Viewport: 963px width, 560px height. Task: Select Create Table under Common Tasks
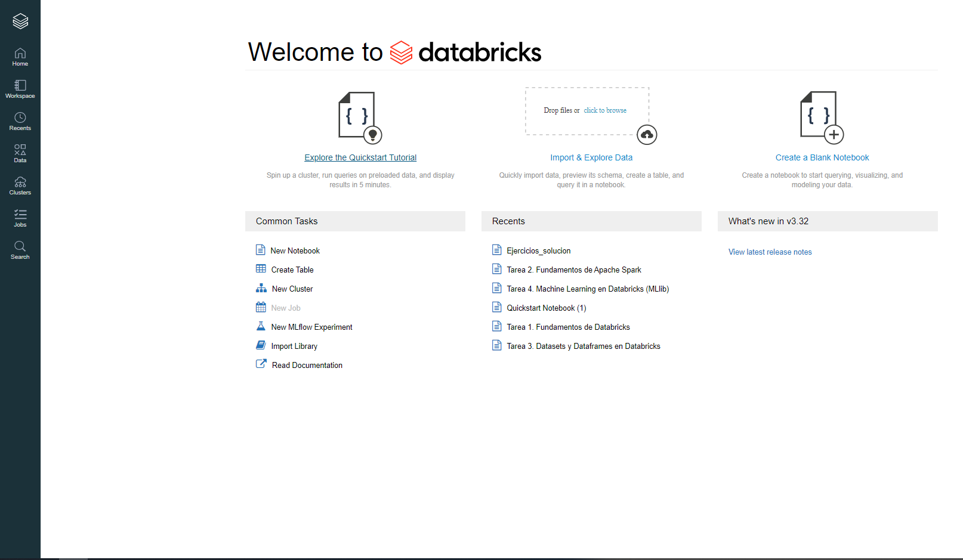click(292, 270)
